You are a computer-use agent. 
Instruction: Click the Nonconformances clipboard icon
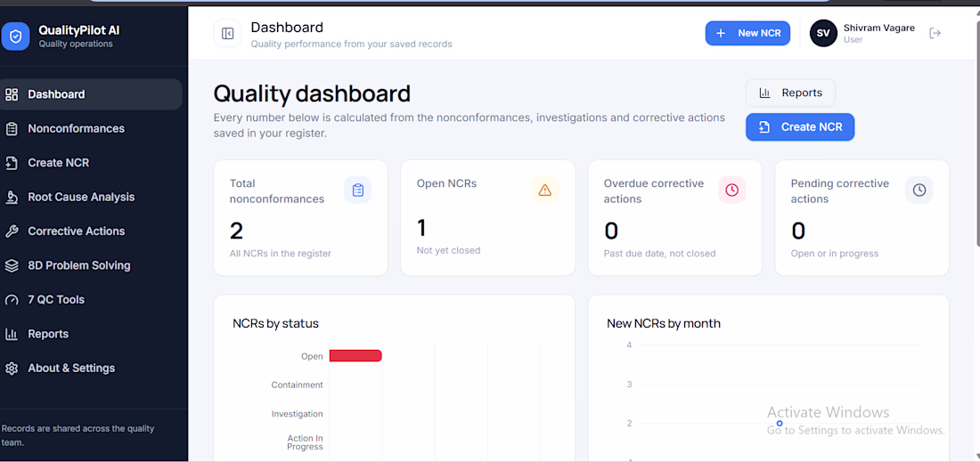click(12, 128)
